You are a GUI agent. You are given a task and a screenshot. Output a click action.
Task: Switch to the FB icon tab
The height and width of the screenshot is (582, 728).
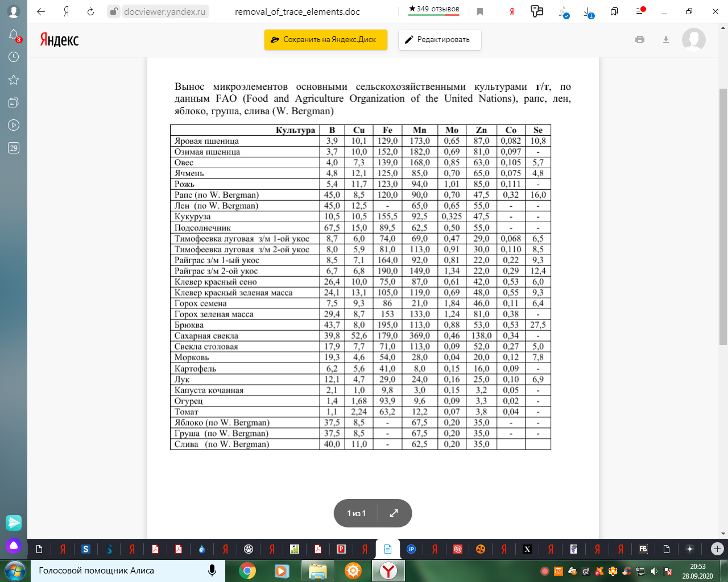tap(643, 549)
